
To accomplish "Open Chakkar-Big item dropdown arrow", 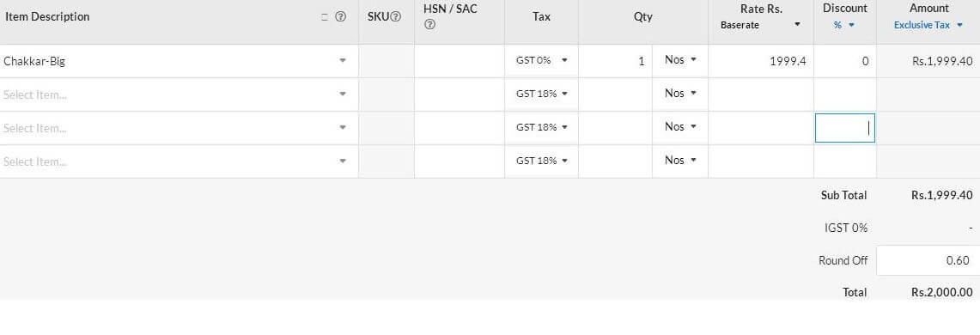I will coord(343,61).
